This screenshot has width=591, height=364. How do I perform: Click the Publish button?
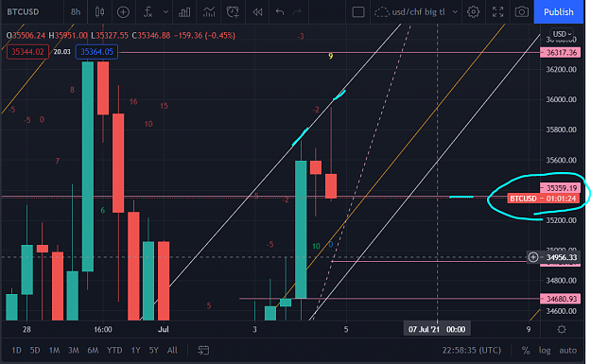click(559, 11)
